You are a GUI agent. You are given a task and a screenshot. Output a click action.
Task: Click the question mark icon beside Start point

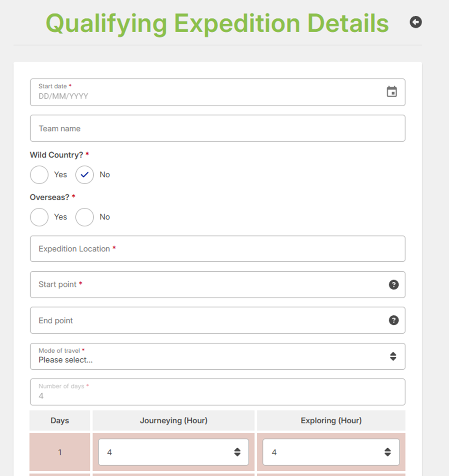click(394, 284)
